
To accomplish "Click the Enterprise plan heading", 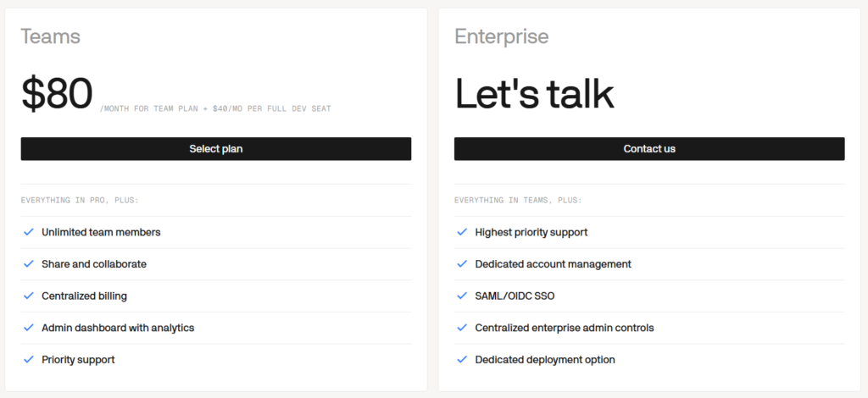I will (502, 36).
